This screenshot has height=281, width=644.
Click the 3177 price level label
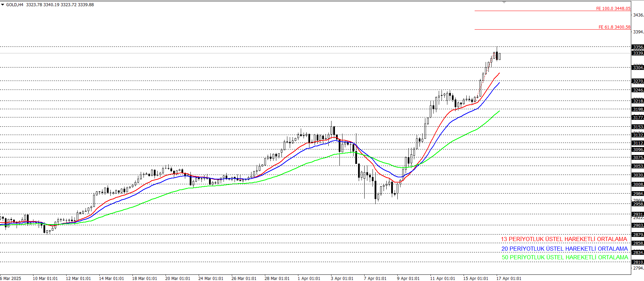tap(638, 117)
